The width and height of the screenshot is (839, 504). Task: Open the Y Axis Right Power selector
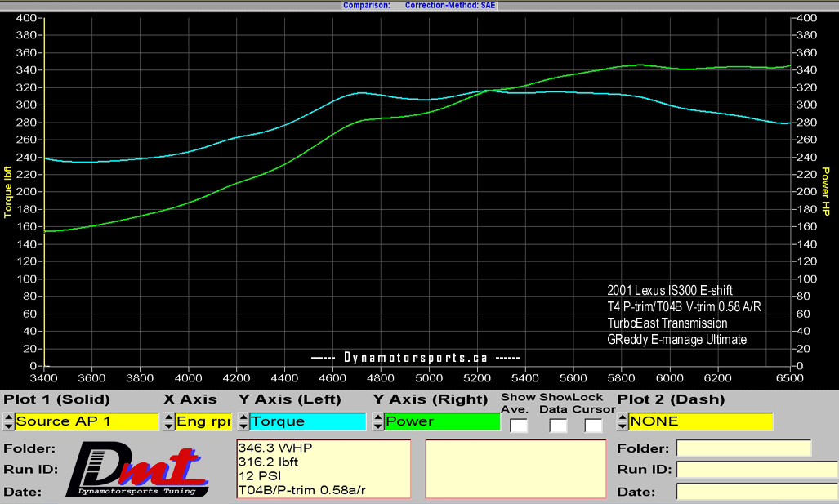(x=442, y=421)
